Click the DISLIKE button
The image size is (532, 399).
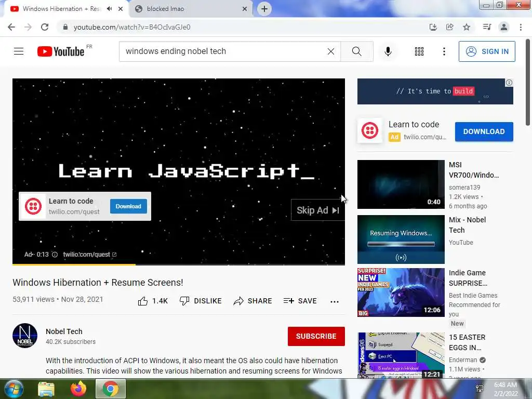tap(201, 301)
